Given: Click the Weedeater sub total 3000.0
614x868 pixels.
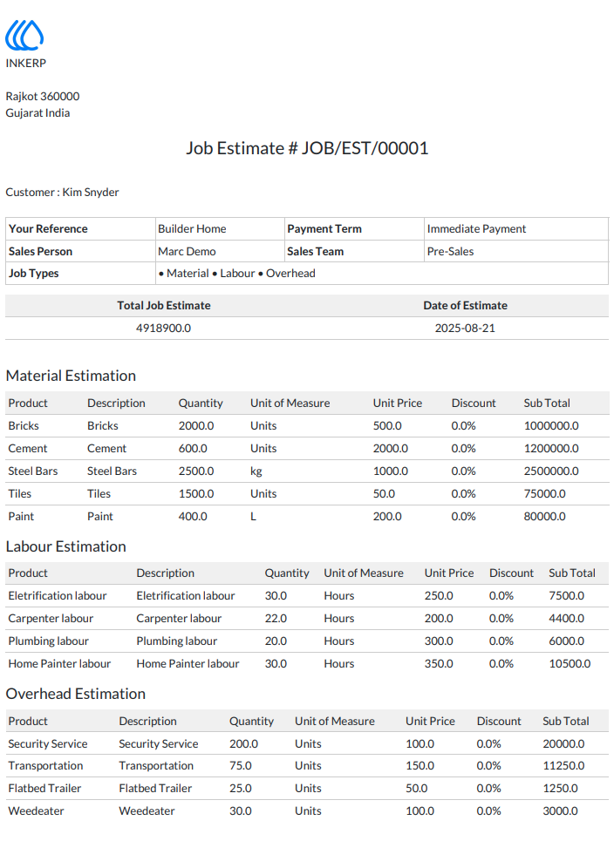Looking at the screenshot, I should pyautogui.click(x=560, y=811).
